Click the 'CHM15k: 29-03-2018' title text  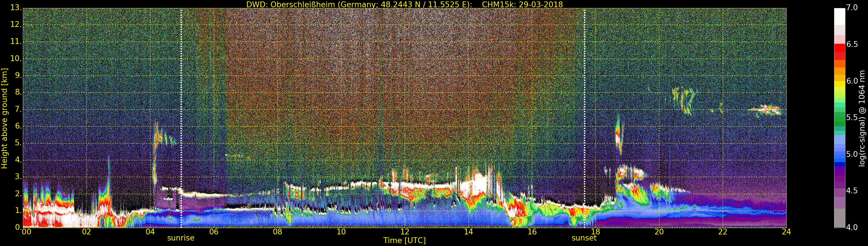[x=522, y=4]
